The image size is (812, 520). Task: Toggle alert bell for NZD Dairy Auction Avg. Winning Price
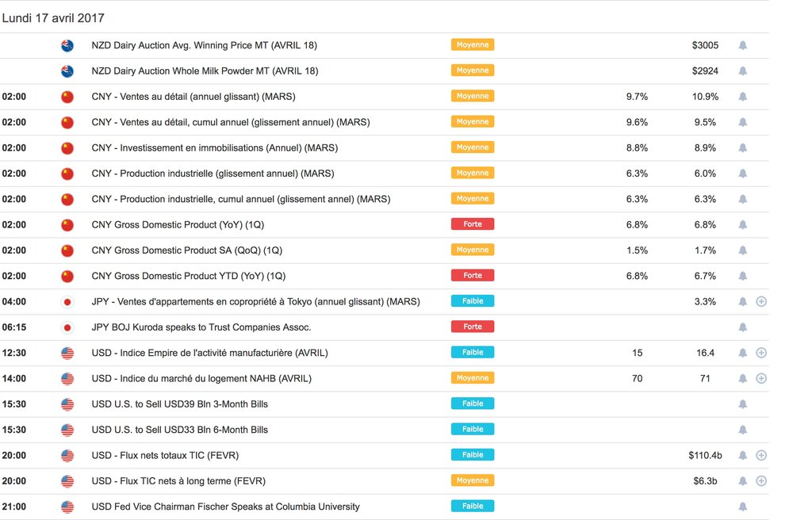[742, 46]
